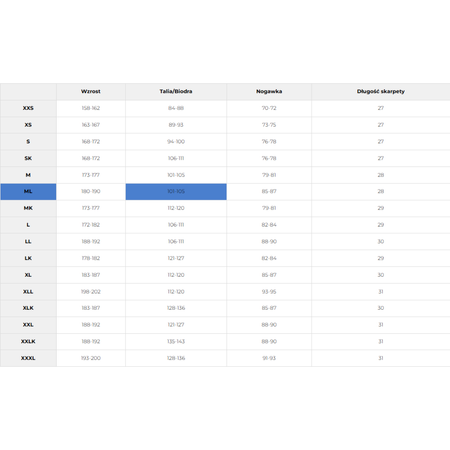Select the XXXL size row label
This screenshot has width=450, height=450.
(x=28, y=358)
